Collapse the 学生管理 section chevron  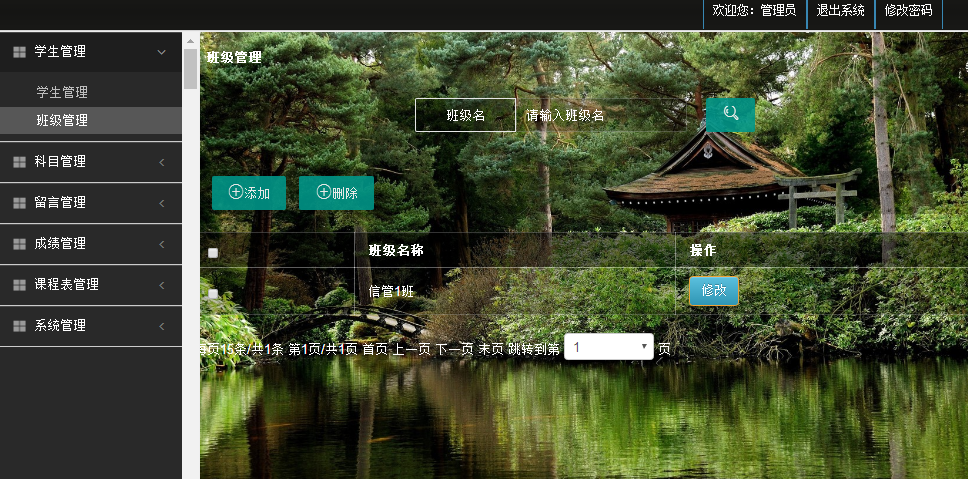coord(161,52)
